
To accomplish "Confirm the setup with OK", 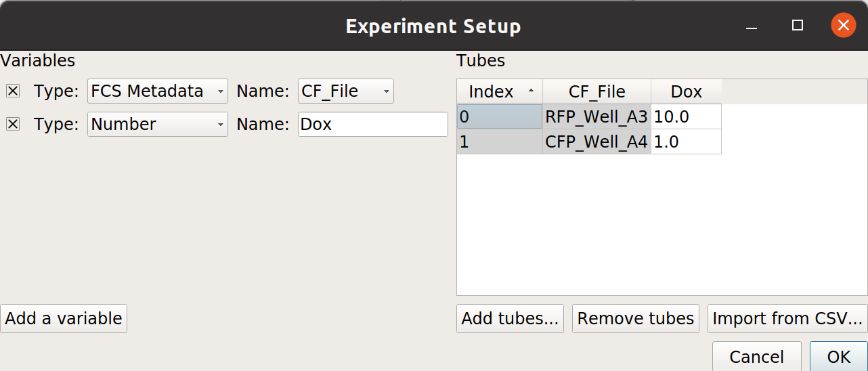I will (839, 356).
